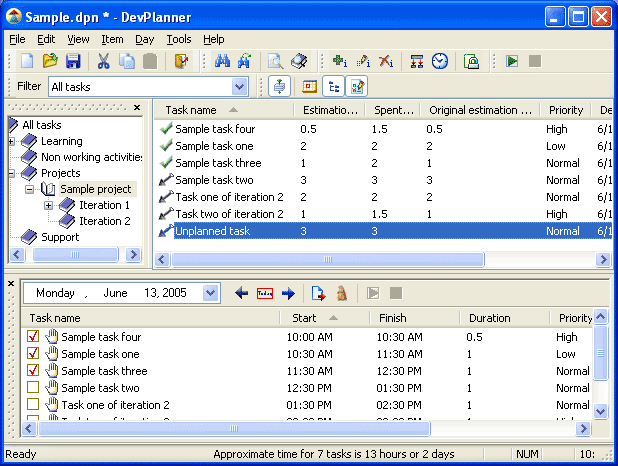Screen dimensions: 618x466
Task: Close the day panel with X
Action: point(11,283)
